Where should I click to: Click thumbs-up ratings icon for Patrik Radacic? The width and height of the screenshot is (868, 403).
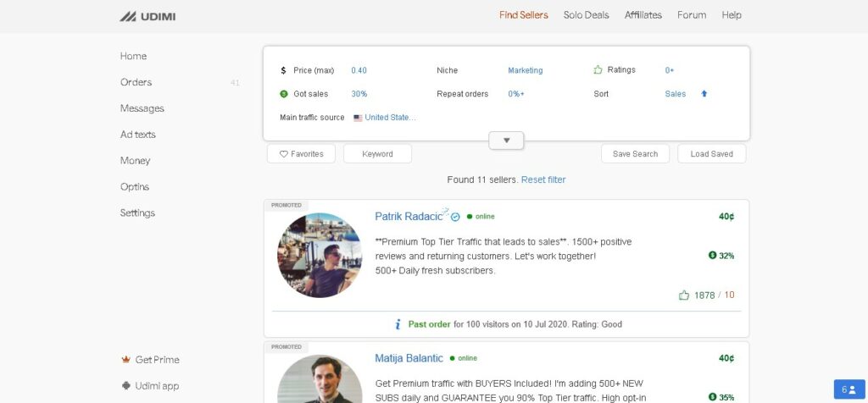click(x=684, y=295)
